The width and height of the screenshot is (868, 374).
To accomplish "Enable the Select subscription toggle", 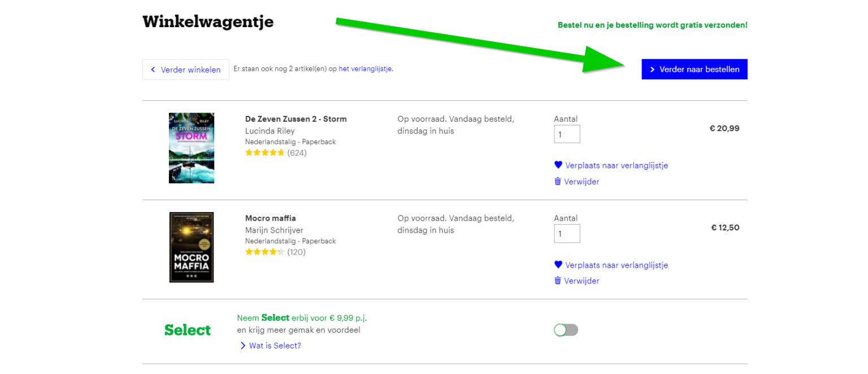I will [x=565, y=330].
